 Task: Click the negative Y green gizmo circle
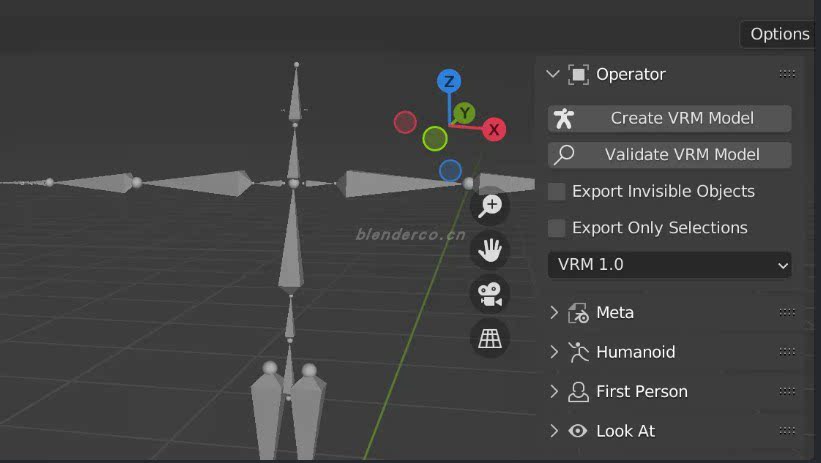point(435,139)
